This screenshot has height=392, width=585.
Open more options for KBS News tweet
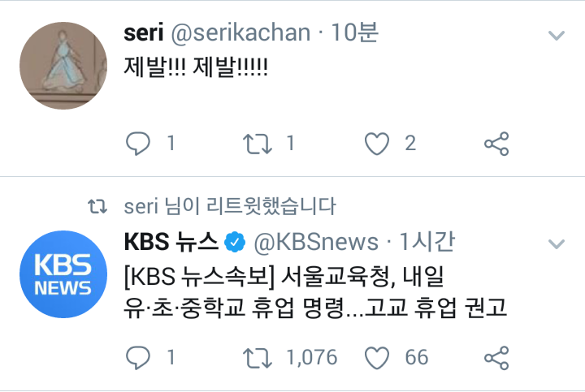(x=557, y=243)
